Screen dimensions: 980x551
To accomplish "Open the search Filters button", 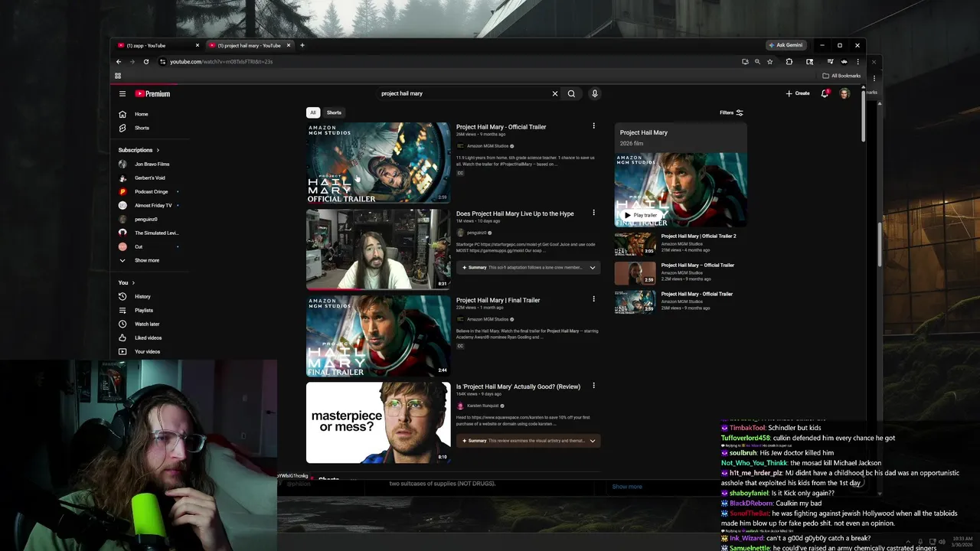I will click(731, 112).
